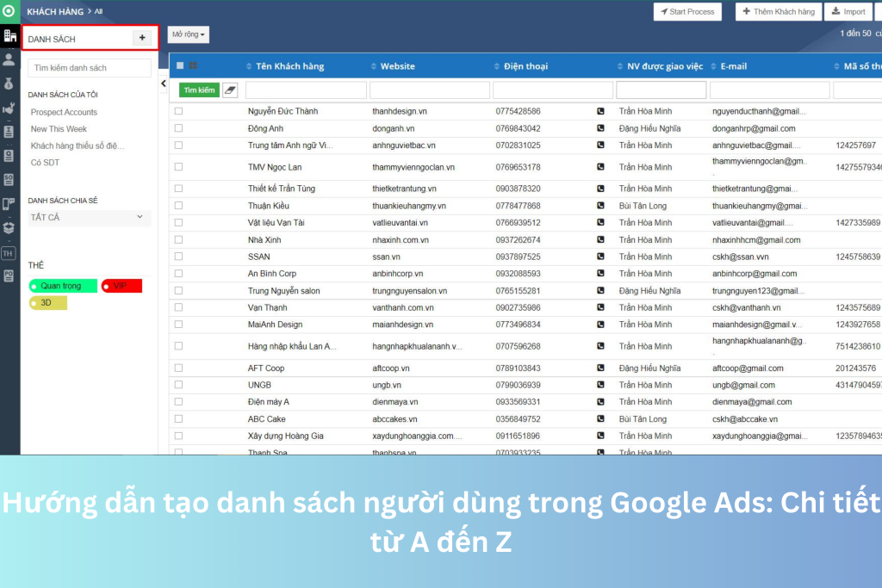The width and height of the screenshot is (882, 588).
Task: Toggle the select-all checkbox in table header
Action: point(180,65)
